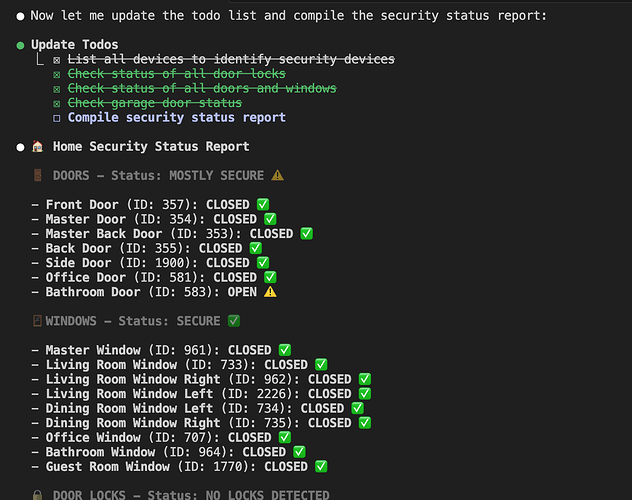The width and height of the screenshot is (632, 500).
Task: Click the Compile security status report todo text
Action: (x=177, y=117)
